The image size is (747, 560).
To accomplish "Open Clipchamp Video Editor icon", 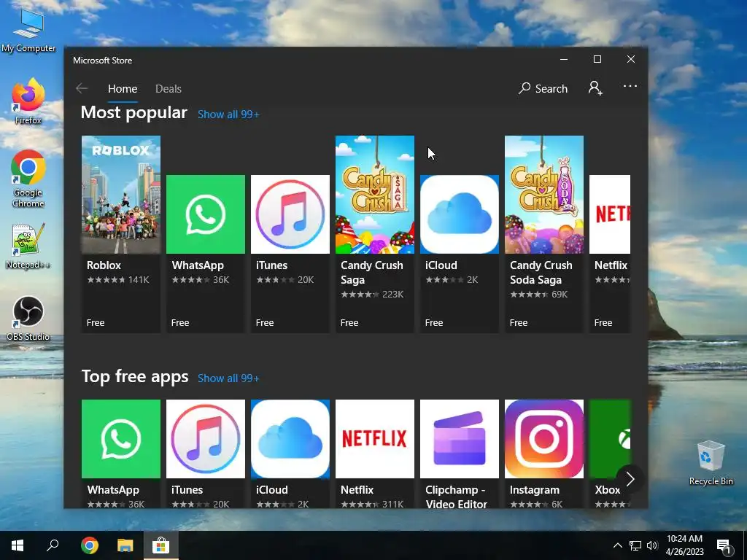I will click(x=460, y=438).
